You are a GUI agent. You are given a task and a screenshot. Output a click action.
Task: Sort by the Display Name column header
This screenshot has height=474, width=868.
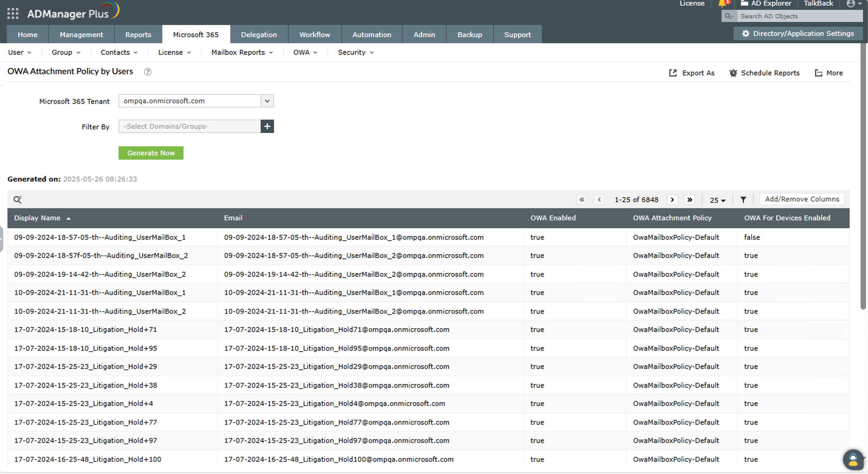coord(37,218)
